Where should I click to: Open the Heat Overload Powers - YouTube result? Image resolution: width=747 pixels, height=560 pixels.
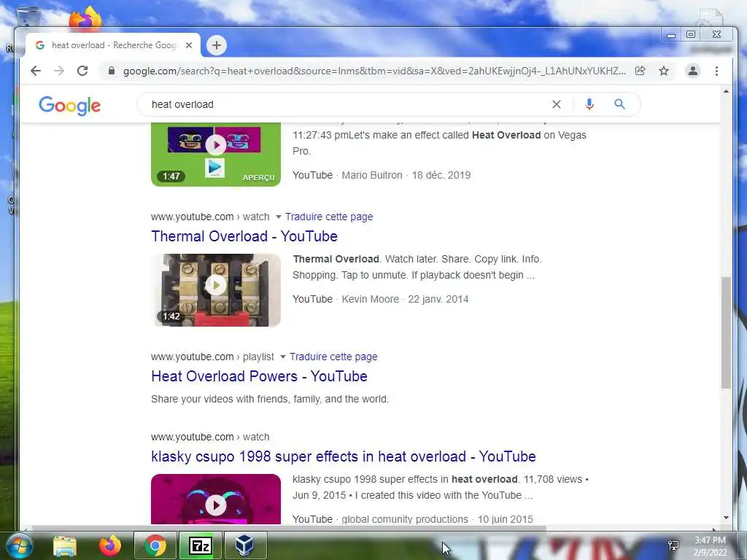259,376
